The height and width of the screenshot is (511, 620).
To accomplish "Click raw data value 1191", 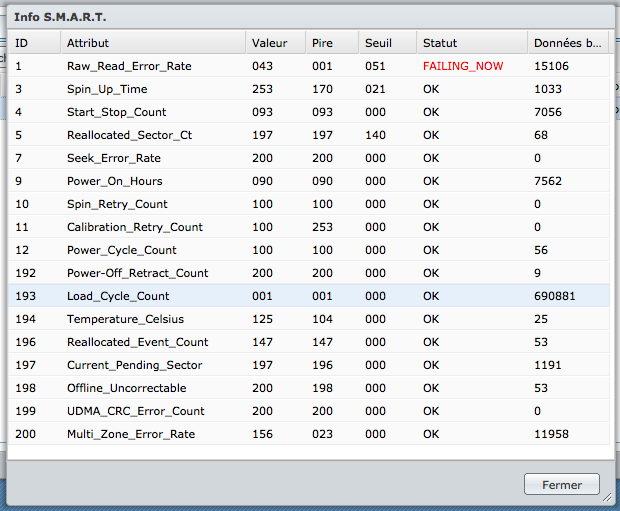I will [x=548, y=365].
